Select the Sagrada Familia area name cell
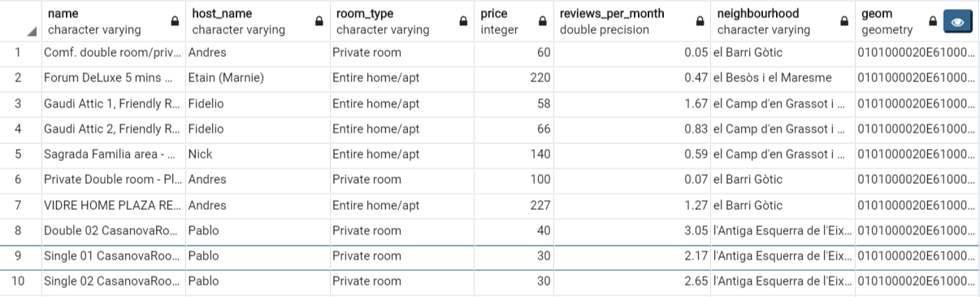This screenshot has width=980, height=297. (x=114, y=154)
